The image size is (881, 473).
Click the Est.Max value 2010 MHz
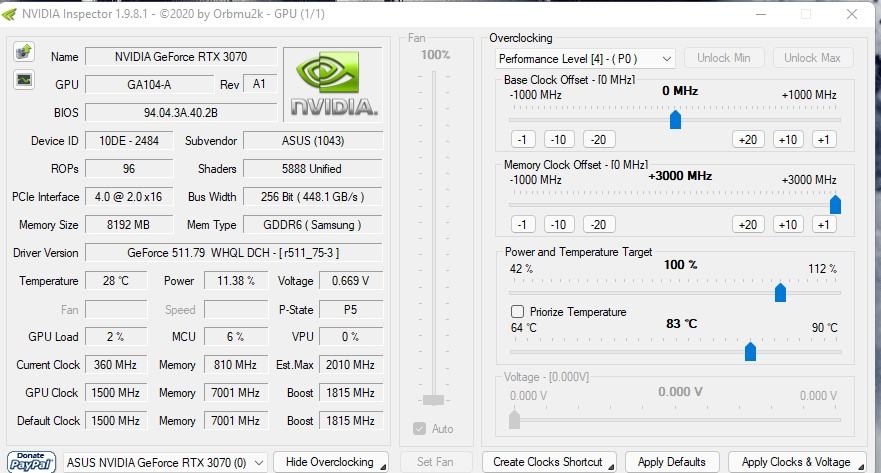click(x=351, y=365)
